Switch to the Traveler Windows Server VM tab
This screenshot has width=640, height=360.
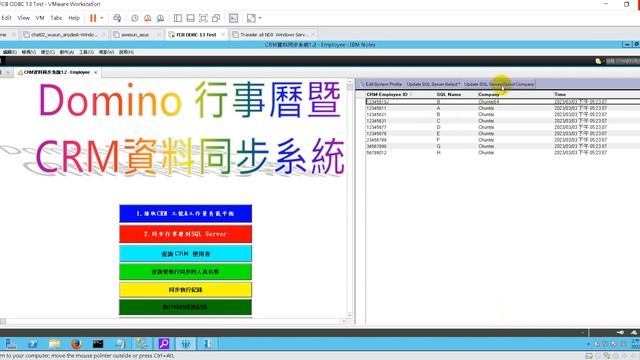pyautogui.click(x=273, y=35)
